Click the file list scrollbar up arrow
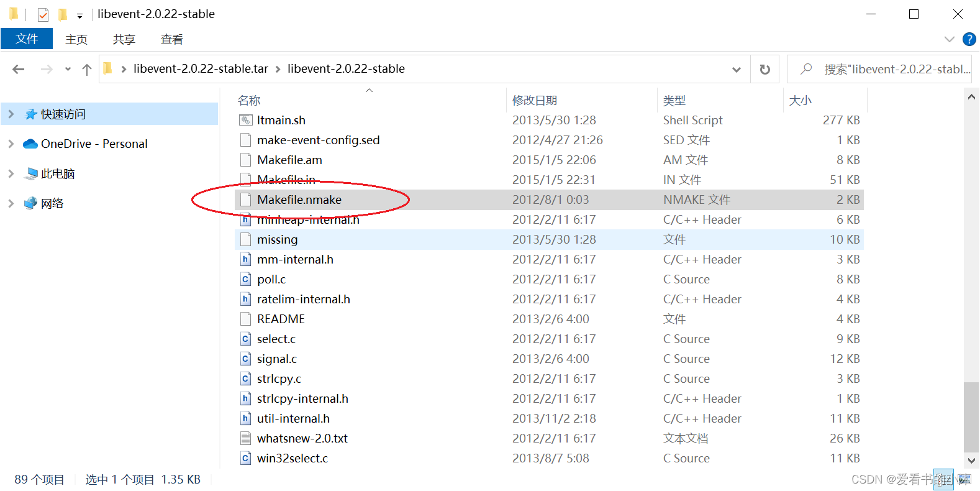Viewport: 980px width, 491px height. point(972,97)
